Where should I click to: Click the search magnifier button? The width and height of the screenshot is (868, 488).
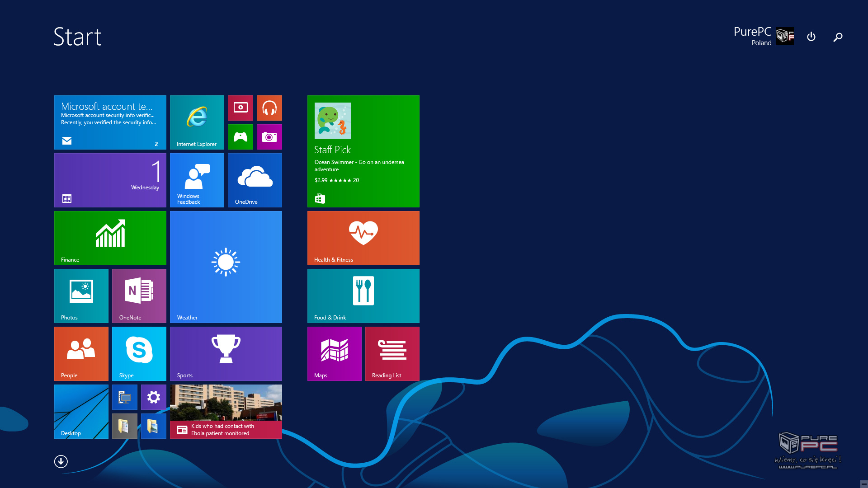[x=838, y=37]
